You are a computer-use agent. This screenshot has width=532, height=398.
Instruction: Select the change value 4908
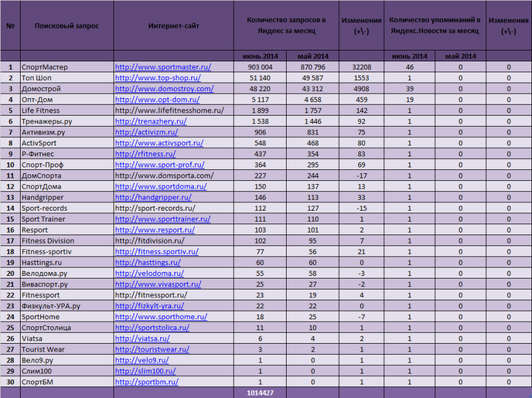(x=361, y=89)
